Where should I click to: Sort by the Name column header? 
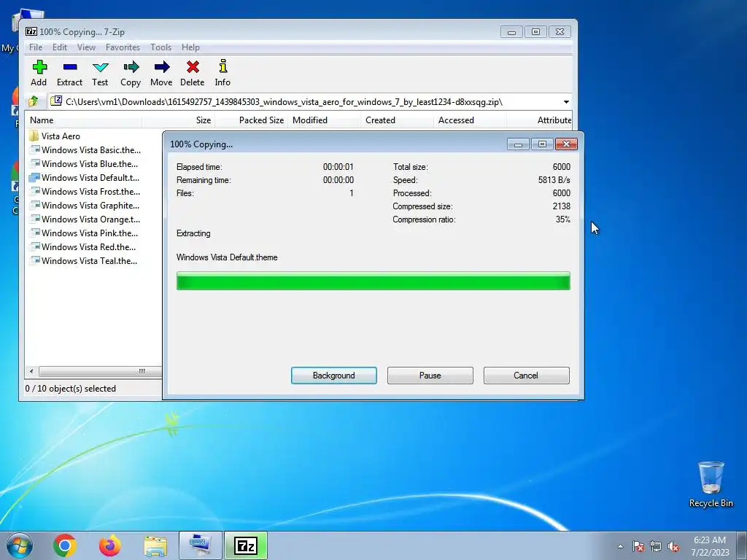point(83,120)
